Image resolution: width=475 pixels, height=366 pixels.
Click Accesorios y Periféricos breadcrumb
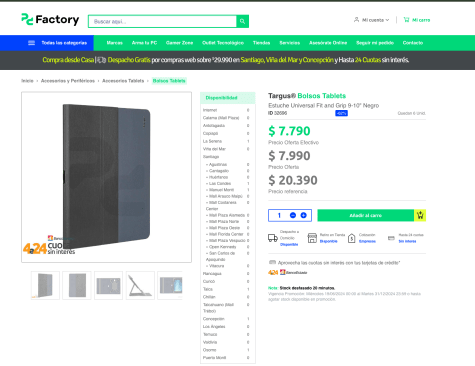pos(68,81)
